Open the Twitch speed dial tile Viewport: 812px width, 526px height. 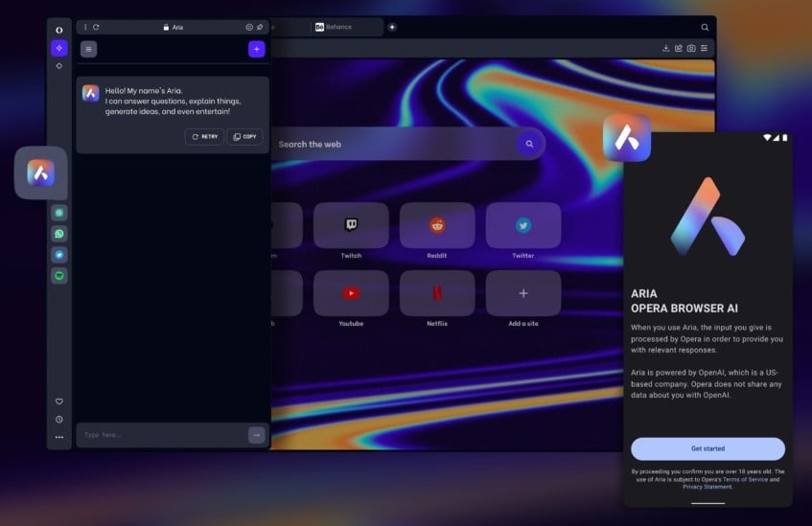351,226
